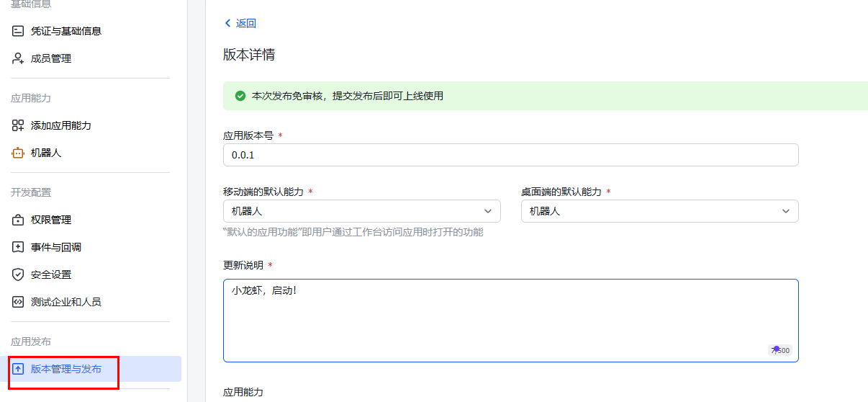Click the 应用版本号 label
868x402 pixels.
[248, 135]
